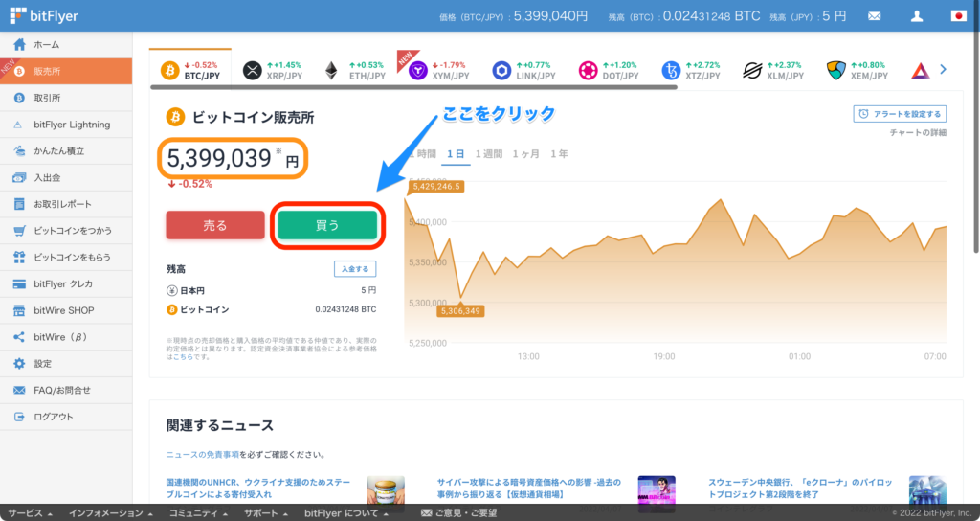Open 取引所 from the sidebar
The height and width of the screenshot is (521, 980).
tap(66, 98)
